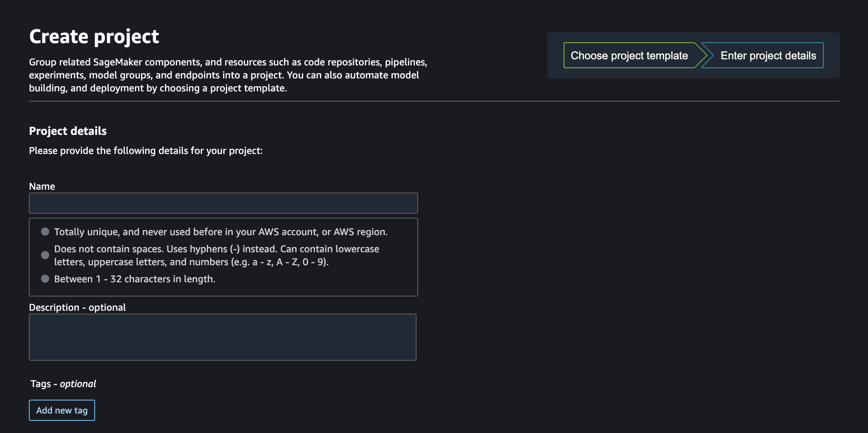Image resolution: width=868 pixels, height=433 pixels.
Task: Focus the Description optional text area
Action: [x=223, y=337]
